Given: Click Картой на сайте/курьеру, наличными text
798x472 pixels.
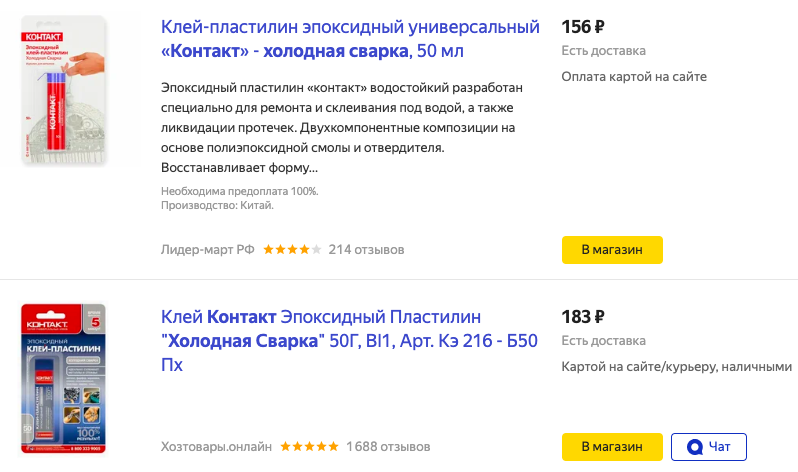Looking at the screenshot, I should click(678, 367).
